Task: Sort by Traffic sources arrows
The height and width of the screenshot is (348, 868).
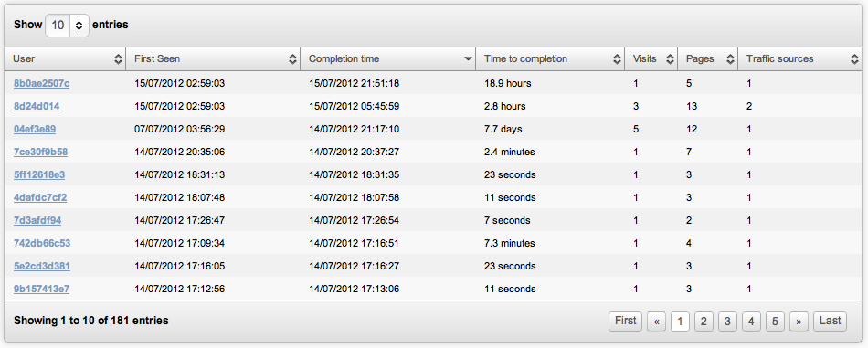Action: pos(855,59)
